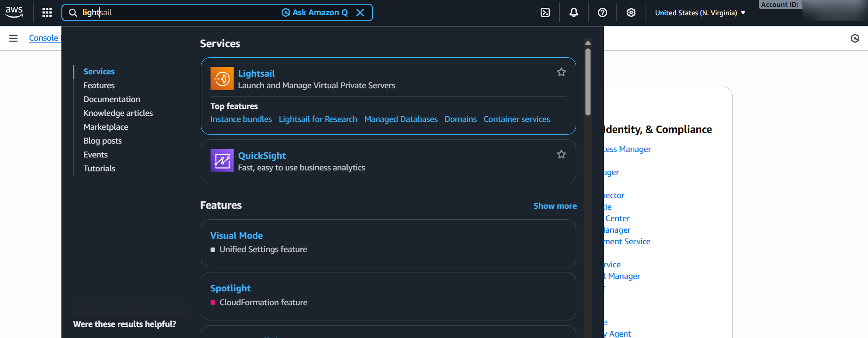
Task: Click the Lightsail service icon
Action: tap(222, 78)
